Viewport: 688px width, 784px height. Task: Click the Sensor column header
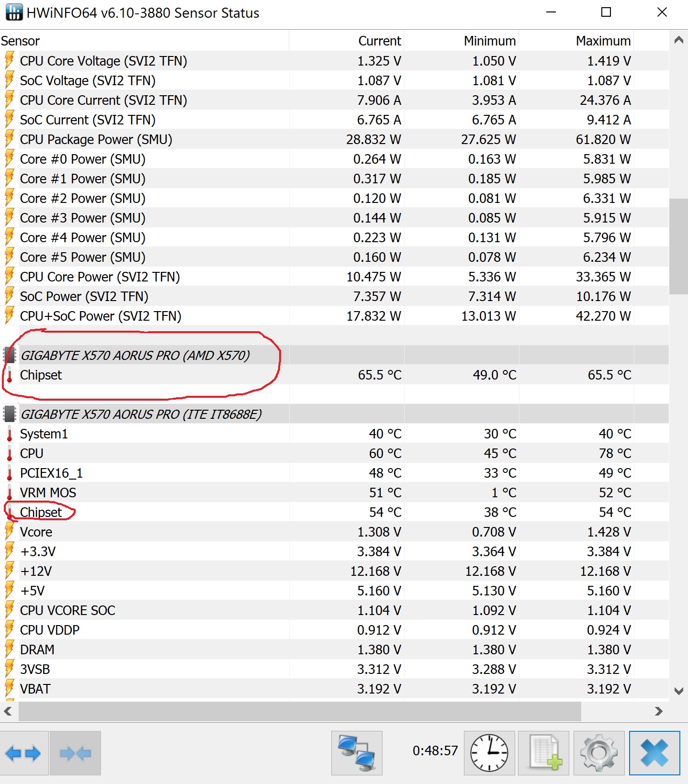pyautogui.click(x=144, y=41)
